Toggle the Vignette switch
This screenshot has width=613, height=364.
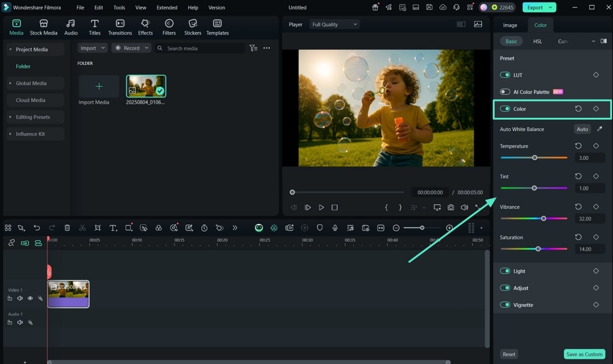click(505, 305)
